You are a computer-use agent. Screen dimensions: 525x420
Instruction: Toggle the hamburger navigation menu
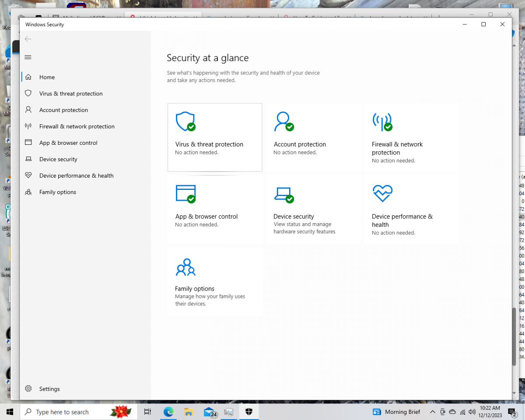coord(28,57)
